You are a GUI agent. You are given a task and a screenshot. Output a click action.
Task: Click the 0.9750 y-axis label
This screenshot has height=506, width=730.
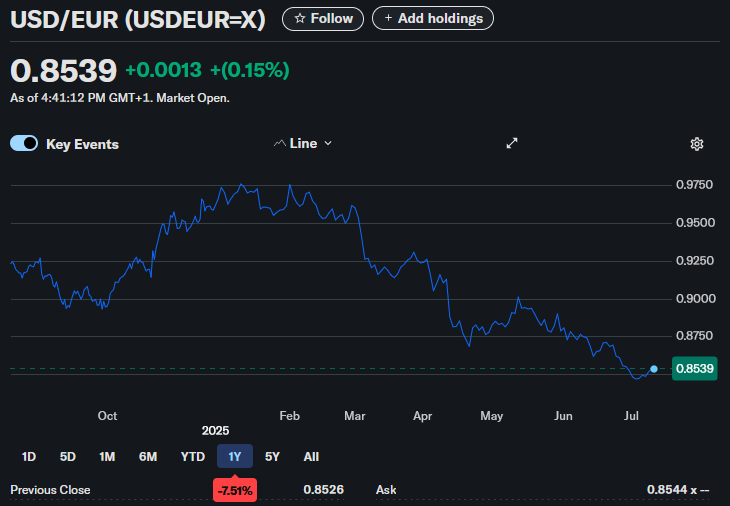tap(694, 185)
